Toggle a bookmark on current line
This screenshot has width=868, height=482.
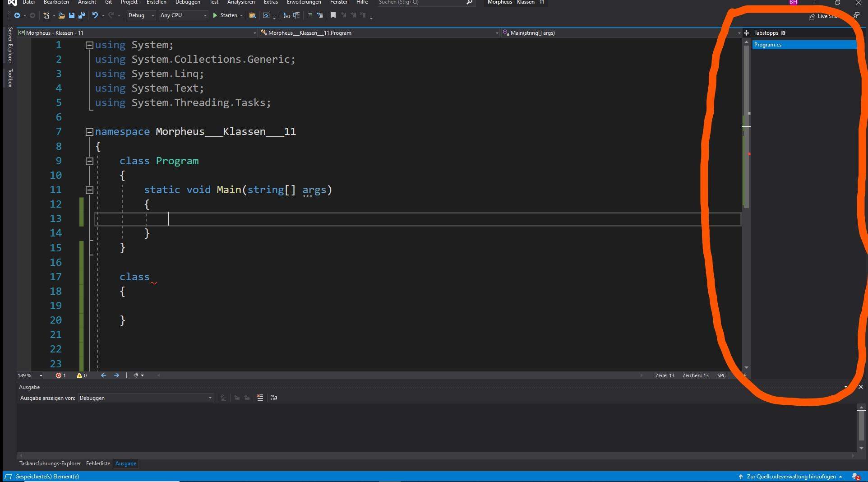point(333,15)
